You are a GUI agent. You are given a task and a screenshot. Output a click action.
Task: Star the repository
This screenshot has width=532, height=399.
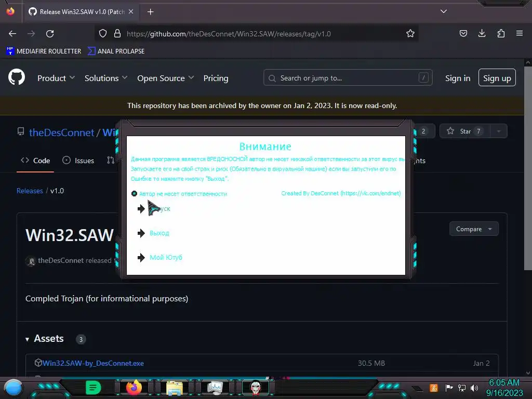(x=465, y=131)
